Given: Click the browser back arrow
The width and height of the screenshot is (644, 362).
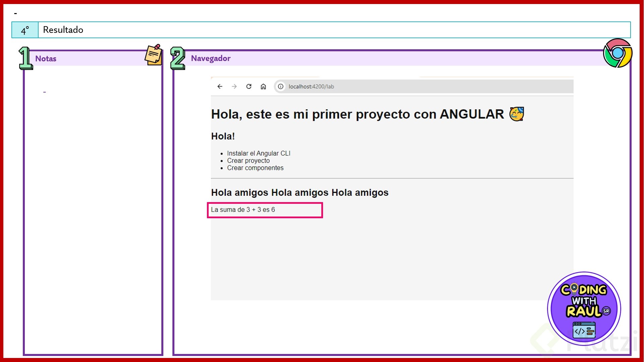Looking at the screenshot, I should point(220,86).
